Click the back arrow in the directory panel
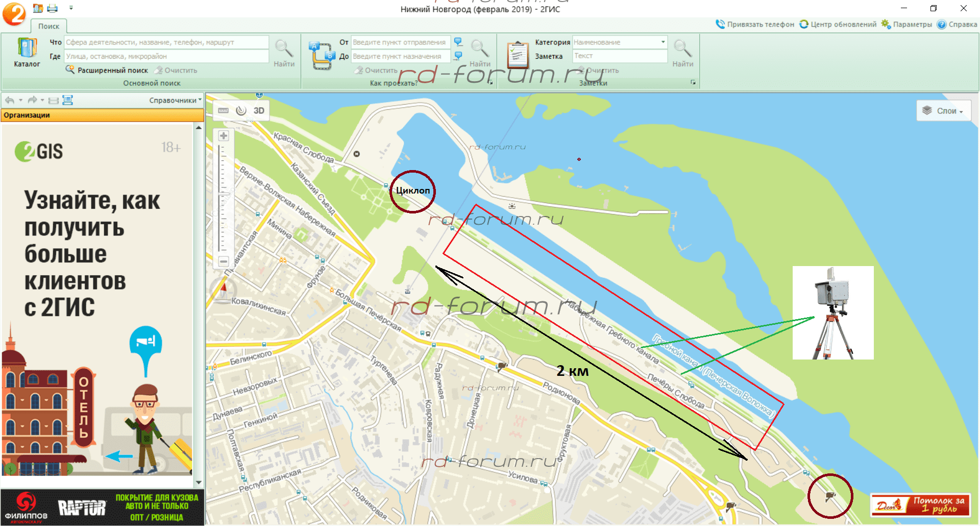 (10, 100)
